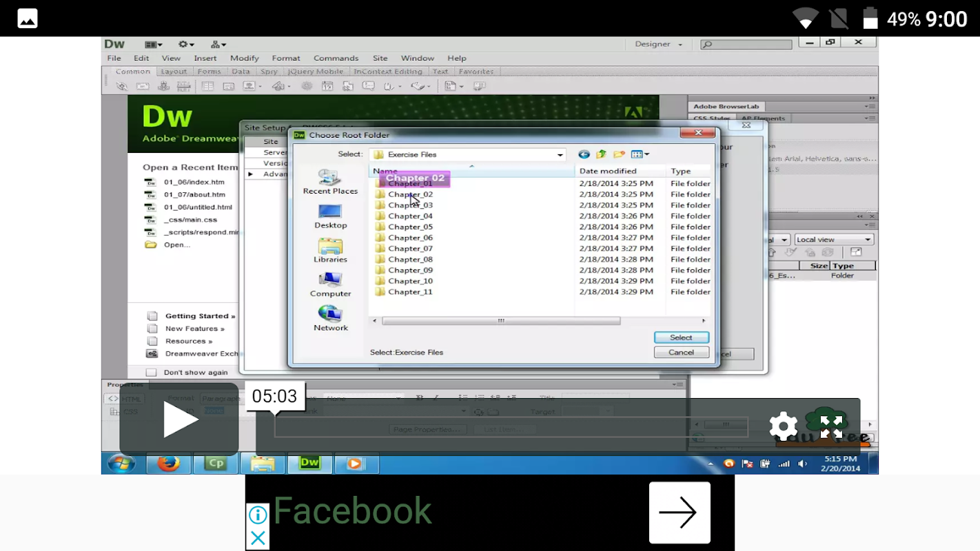Switch to the jQuery Mobile insert tab

tap(316, 72)
